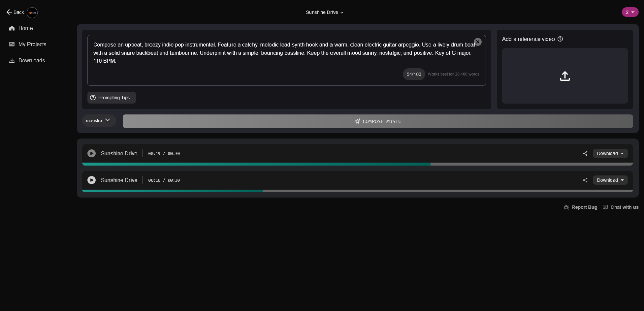
Task: Click the app logo icon beside Back
Action: 32,13
